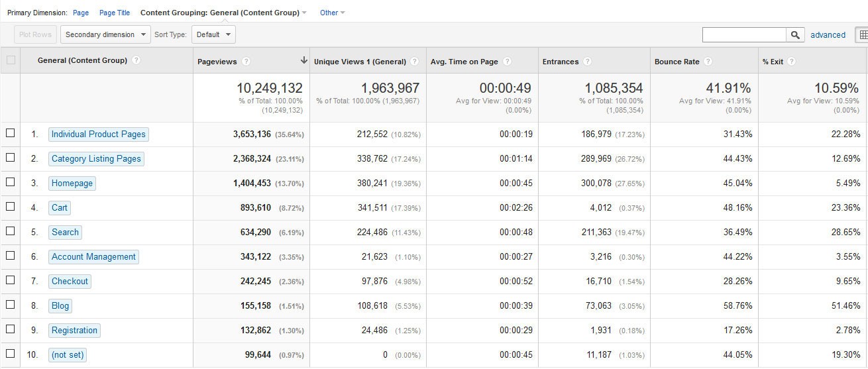Click Search unique views 224,486
The image size is (868, 369).
(x=372, y=233)
